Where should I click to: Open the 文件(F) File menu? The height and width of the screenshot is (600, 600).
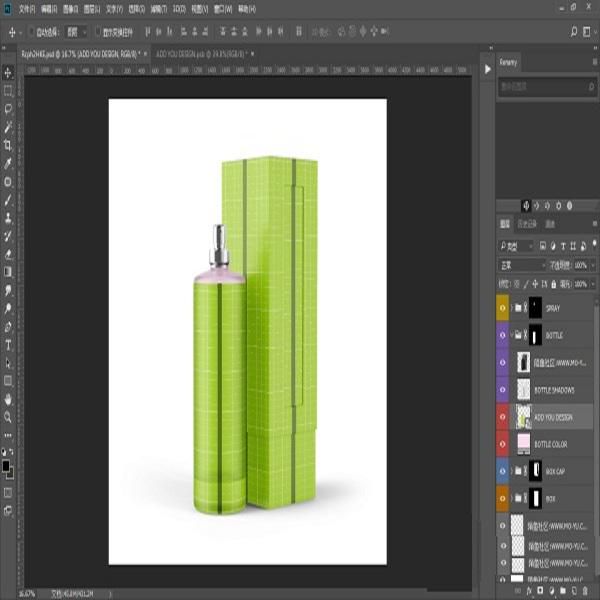[x=27, y=9]
